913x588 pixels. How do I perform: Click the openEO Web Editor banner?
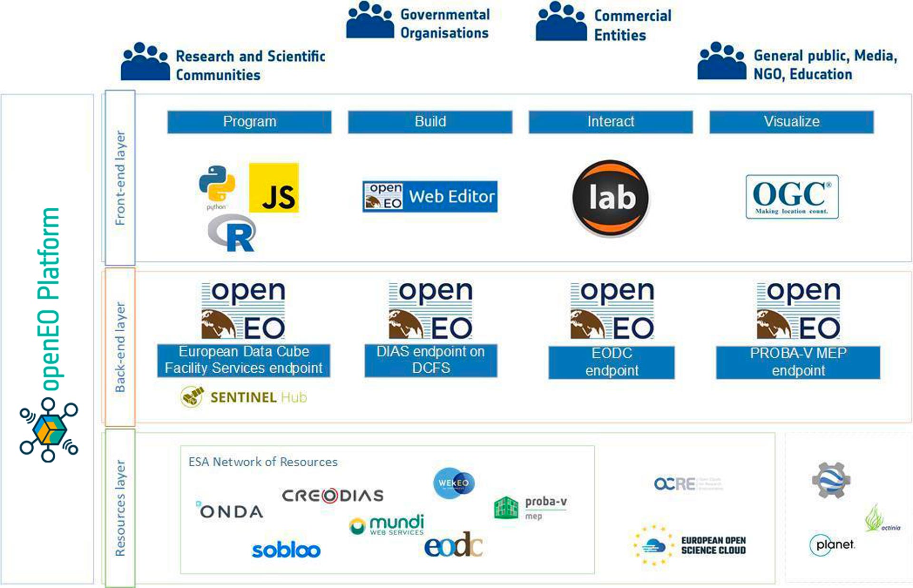[x=429, y=196]
